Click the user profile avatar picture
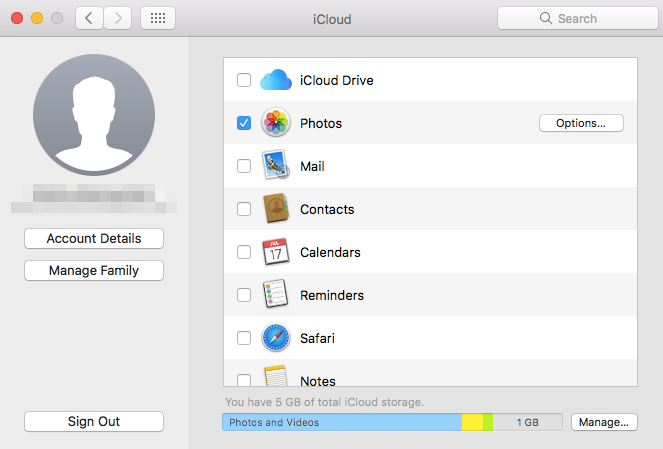This screenshot has height=449, width=663. pos(94,115)
